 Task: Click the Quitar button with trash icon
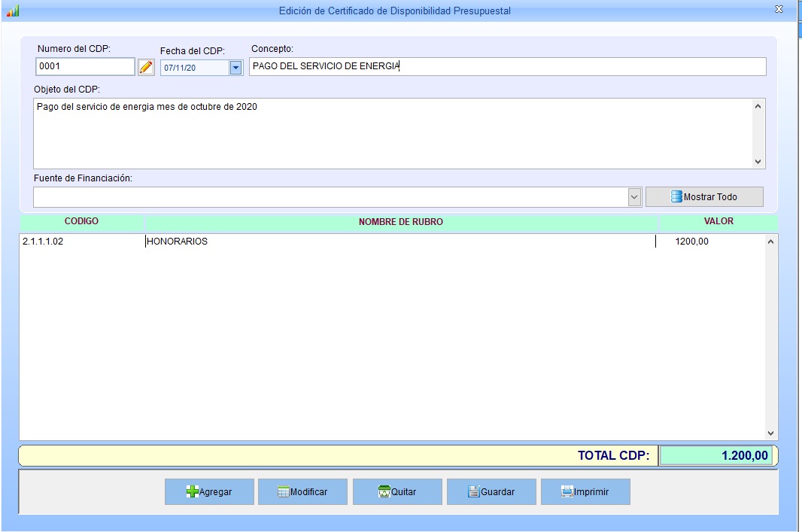397,491
